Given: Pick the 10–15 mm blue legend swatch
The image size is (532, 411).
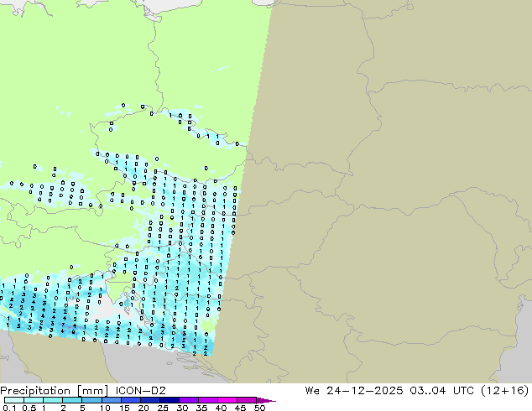Looking at the screenshot, I should click(x=111, y=400).
